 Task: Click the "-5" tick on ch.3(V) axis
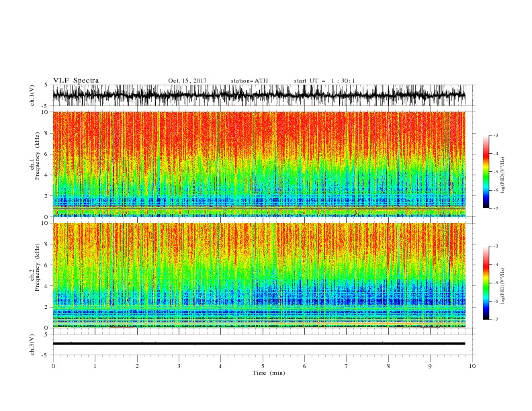46,355
